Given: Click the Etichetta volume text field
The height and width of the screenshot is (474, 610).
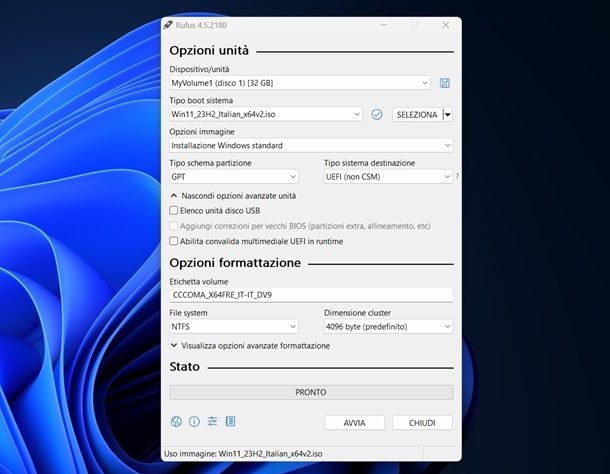Looking at the screenshot, I should tap(311, 295).
